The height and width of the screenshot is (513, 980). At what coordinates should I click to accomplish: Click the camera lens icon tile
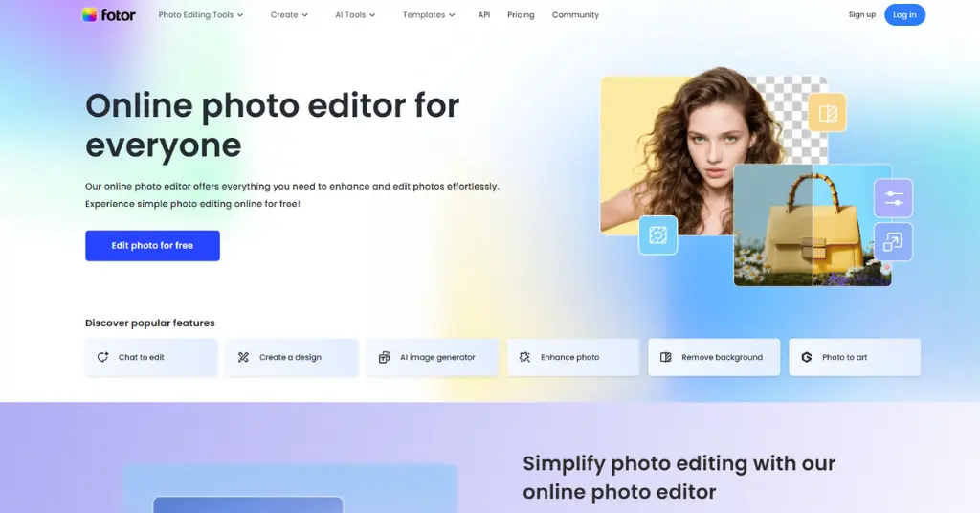(657, 234)
